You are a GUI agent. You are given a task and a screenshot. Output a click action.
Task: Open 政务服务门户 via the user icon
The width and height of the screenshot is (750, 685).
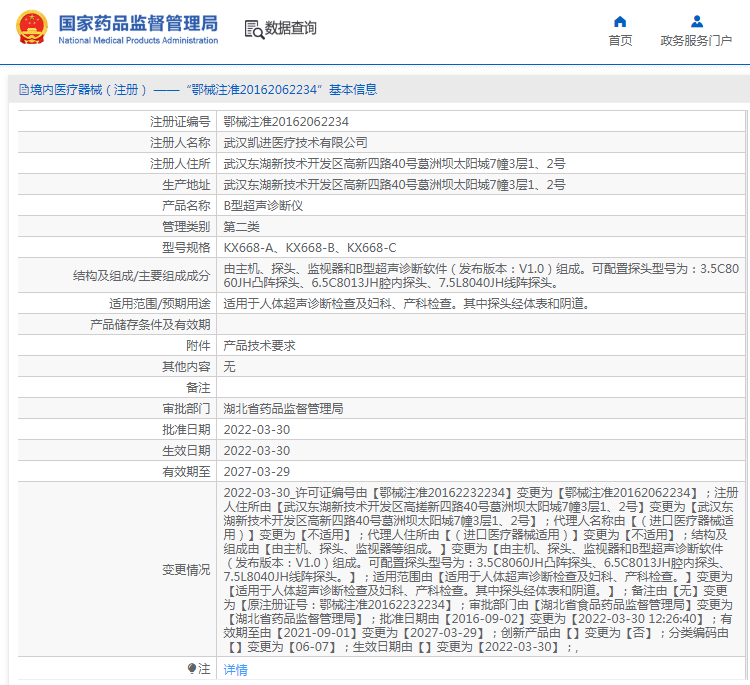pos(697,21)
